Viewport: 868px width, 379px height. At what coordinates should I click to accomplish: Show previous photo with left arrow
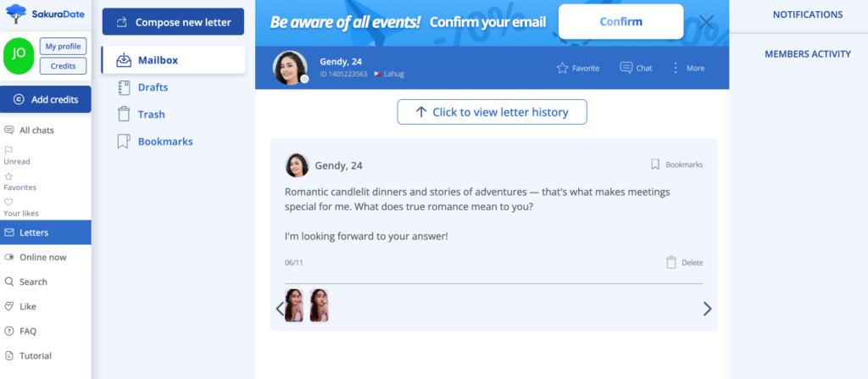tap(280, 309)
